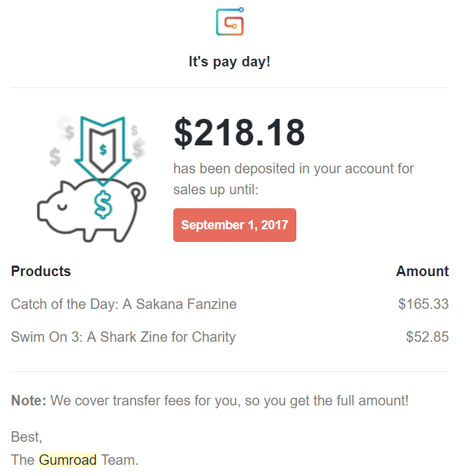Click the September 1, 2017 date button

pyautogui.click(x=234, y=225)
